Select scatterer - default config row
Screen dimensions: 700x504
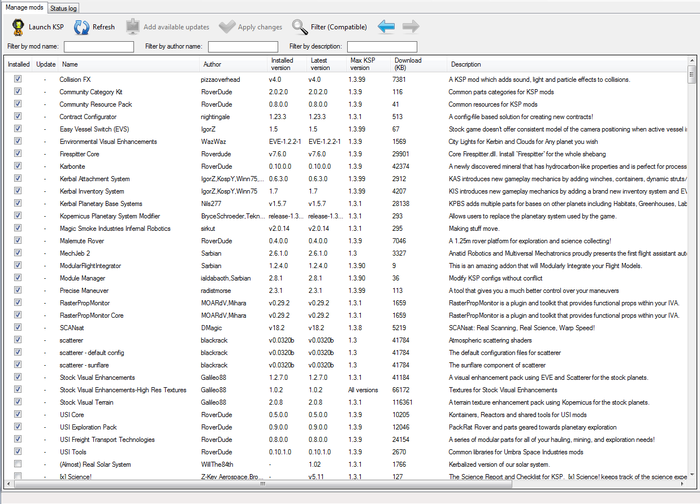pyautogui.click(x=92, y=353)
